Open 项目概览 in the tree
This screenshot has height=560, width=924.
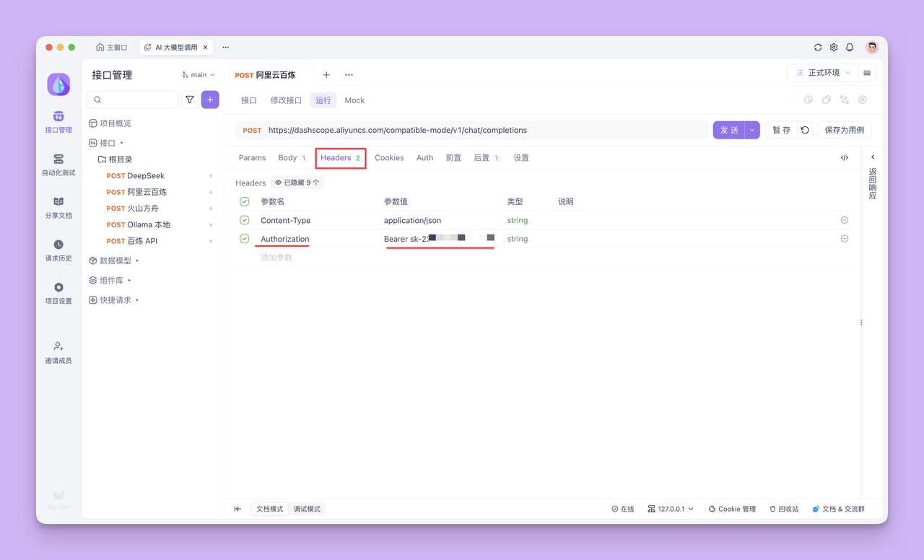click(110, 123)
